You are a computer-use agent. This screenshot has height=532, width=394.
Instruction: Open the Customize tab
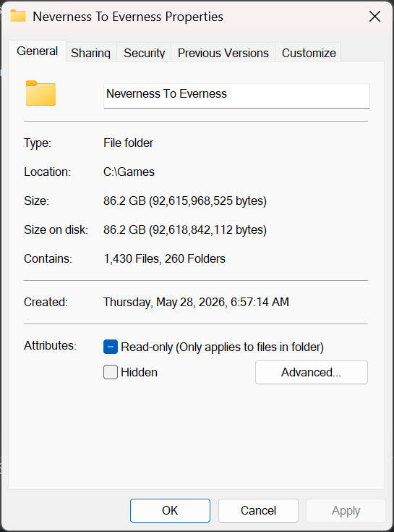coord(309,53)
